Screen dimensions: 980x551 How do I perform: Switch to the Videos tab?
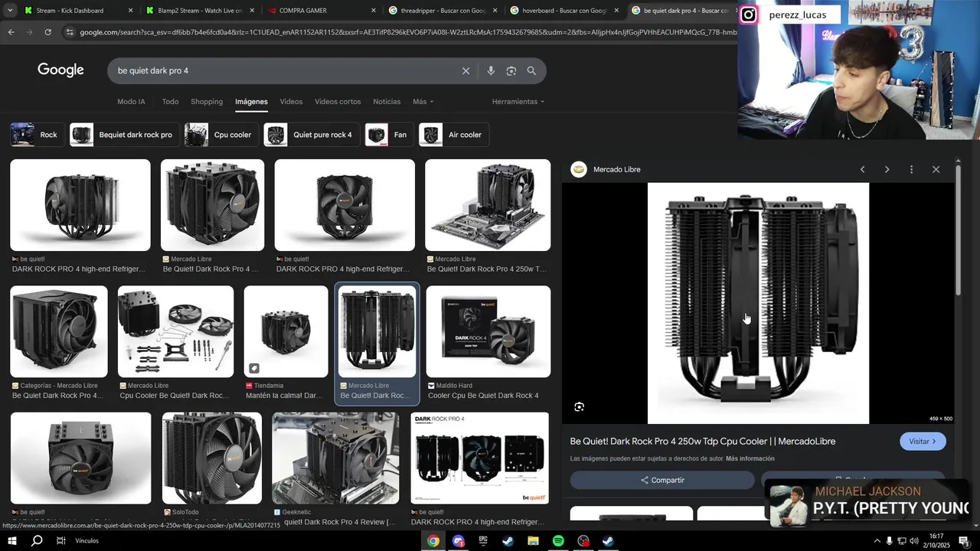pyautogui.click(x=291, y=102)
